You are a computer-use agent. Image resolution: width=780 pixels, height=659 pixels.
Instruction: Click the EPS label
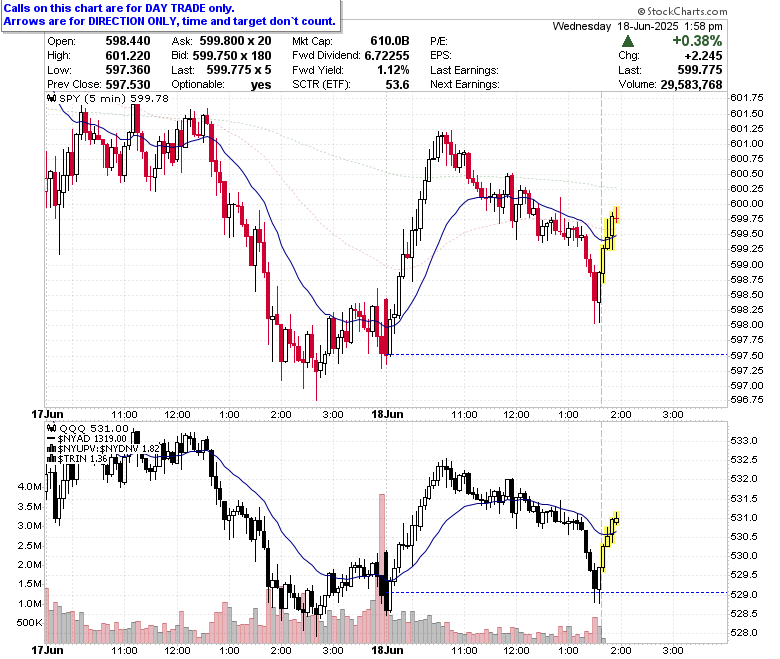click(440, 56)
